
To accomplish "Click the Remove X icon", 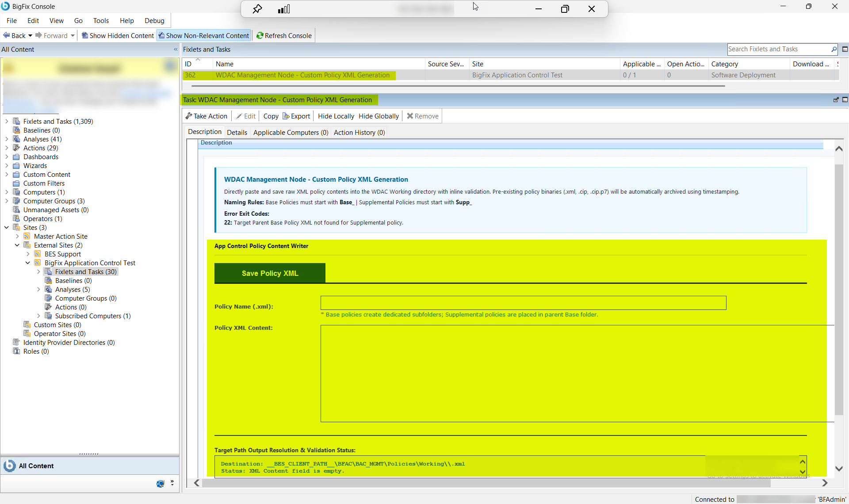I will pos(410,116).
